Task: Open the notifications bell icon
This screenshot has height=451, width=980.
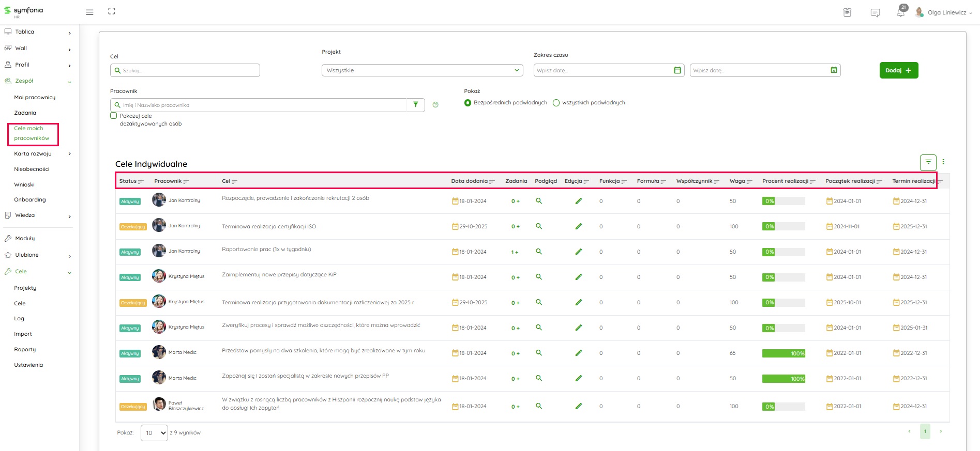Action: pyautogui.click(x=900, y=13)
